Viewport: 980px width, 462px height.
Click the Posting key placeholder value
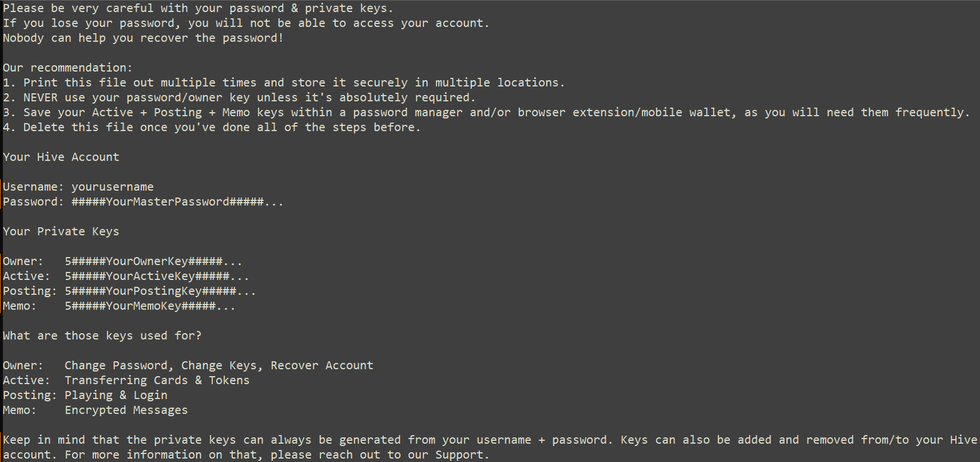click(160, 291)
